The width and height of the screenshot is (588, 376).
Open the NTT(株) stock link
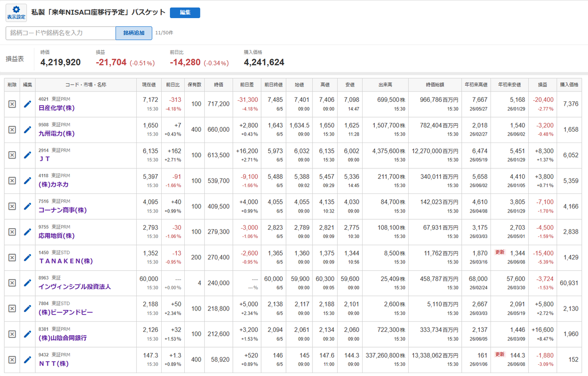(x=53, y=363)
